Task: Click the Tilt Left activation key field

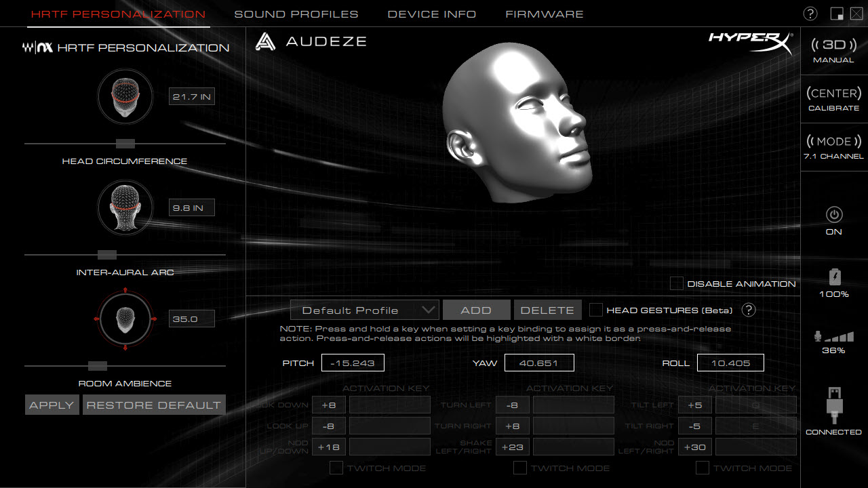Action: point(756,405)
